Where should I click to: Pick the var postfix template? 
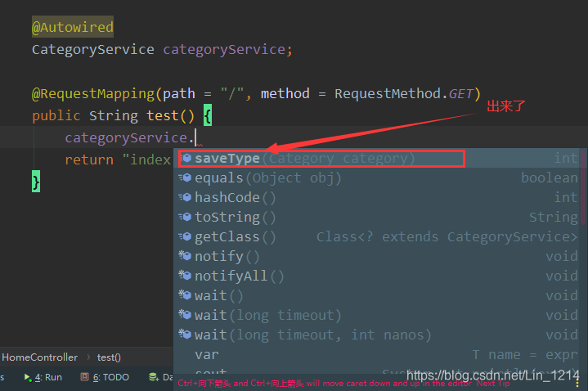click(x=378, y=354)
